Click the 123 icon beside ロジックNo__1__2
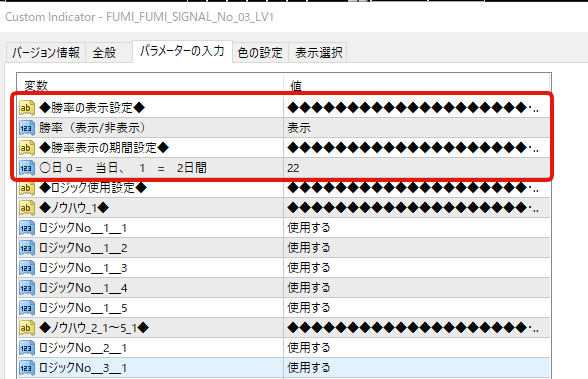Screen dimensions: 588x379 click(27, 248)
